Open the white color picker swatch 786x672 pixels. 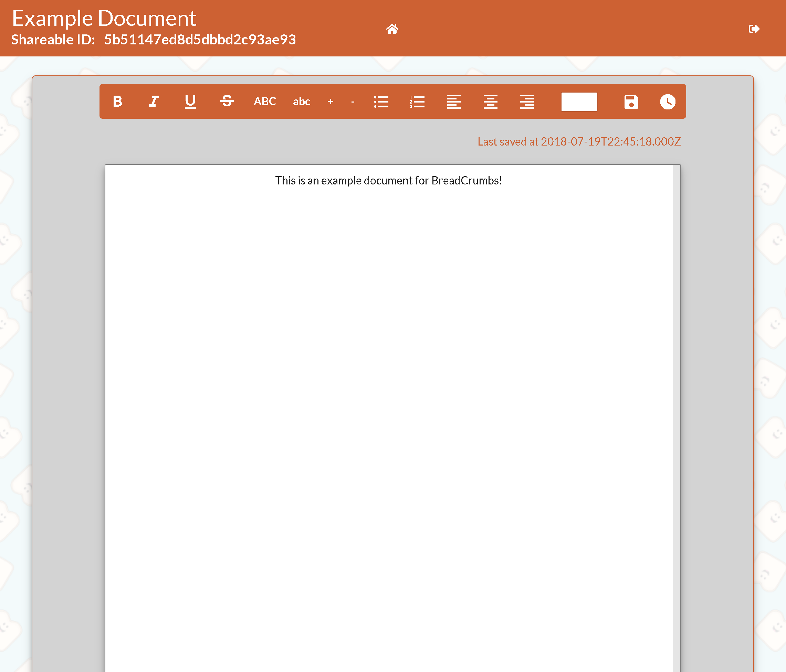579,102
